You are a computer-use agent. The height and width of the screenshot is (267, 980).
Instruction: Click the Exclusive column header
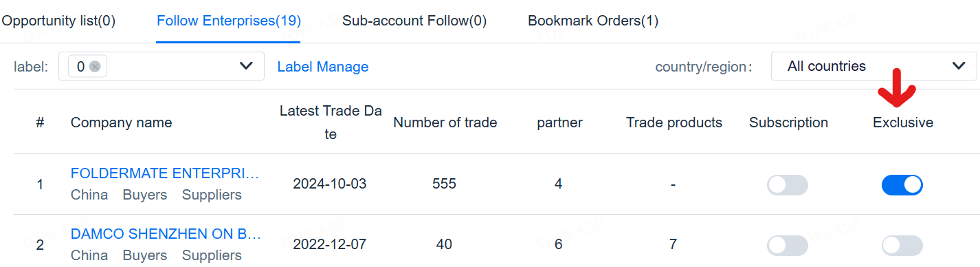(x=903, y=122)
